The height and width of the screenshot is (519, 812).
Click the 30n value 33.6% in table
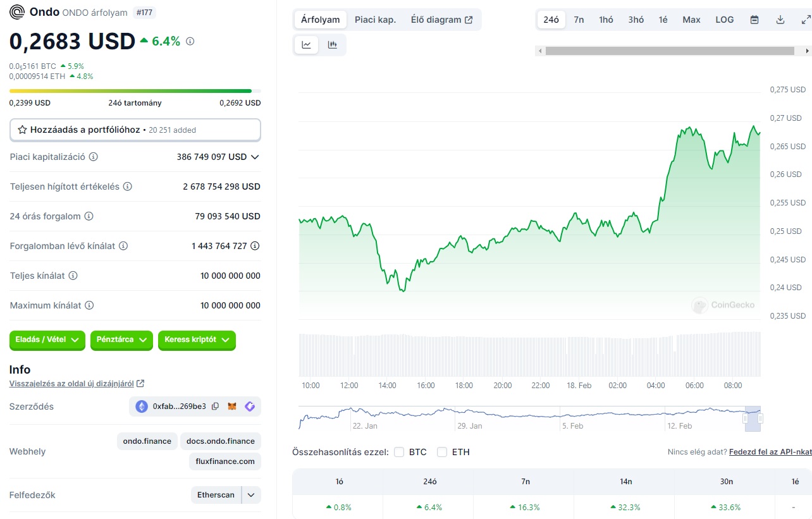click(726, 507)
